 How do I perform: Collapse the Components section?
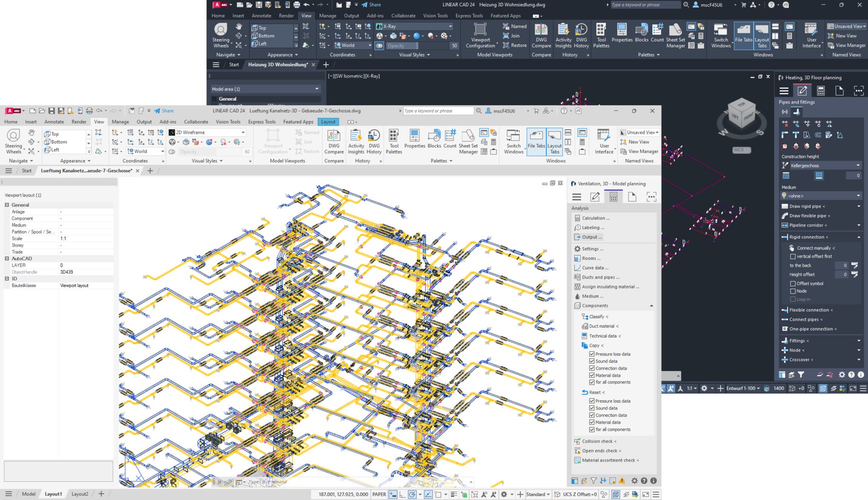(x=651, y=305)
